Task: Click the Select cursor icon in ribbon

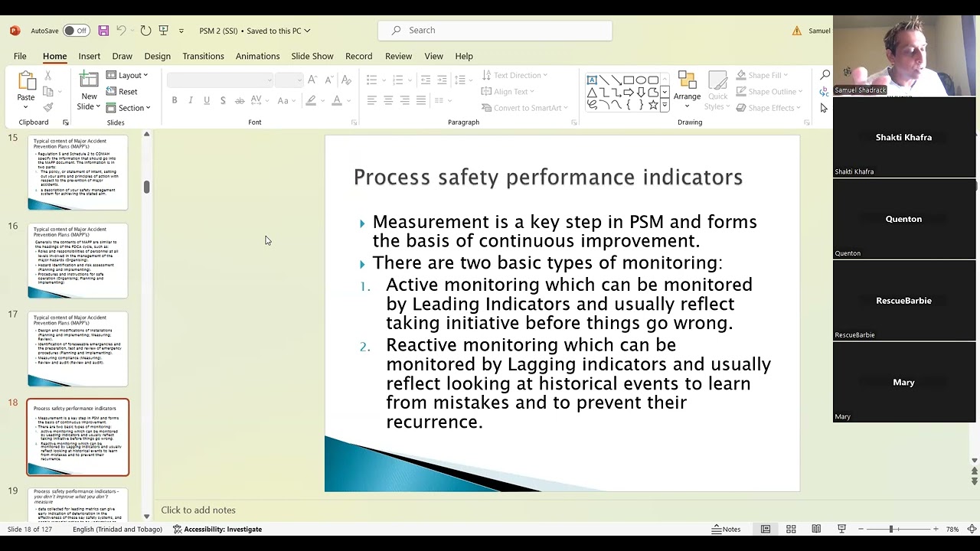Action: (825, 108)
